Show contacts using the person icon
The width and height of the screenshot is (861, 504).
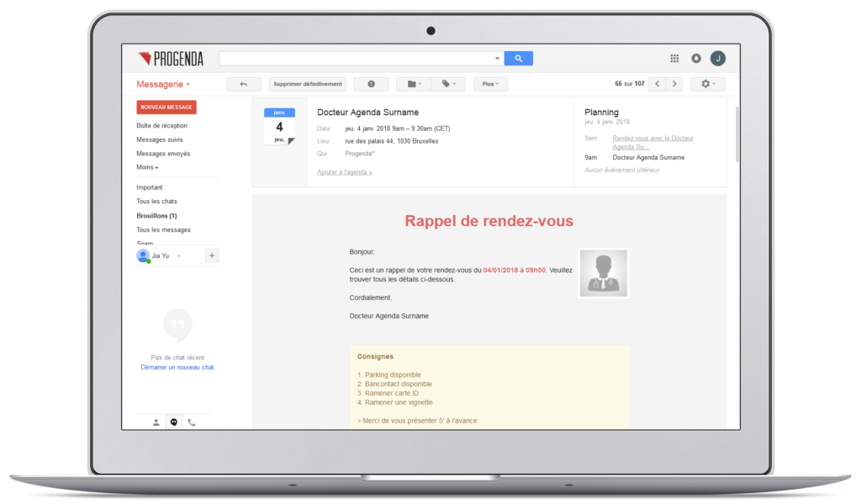tap(156, 423)
